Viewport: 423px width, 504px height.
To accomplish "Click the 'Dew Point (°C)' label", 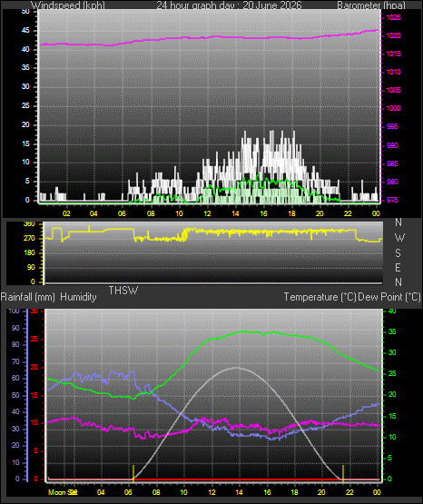I will (389, 297).
